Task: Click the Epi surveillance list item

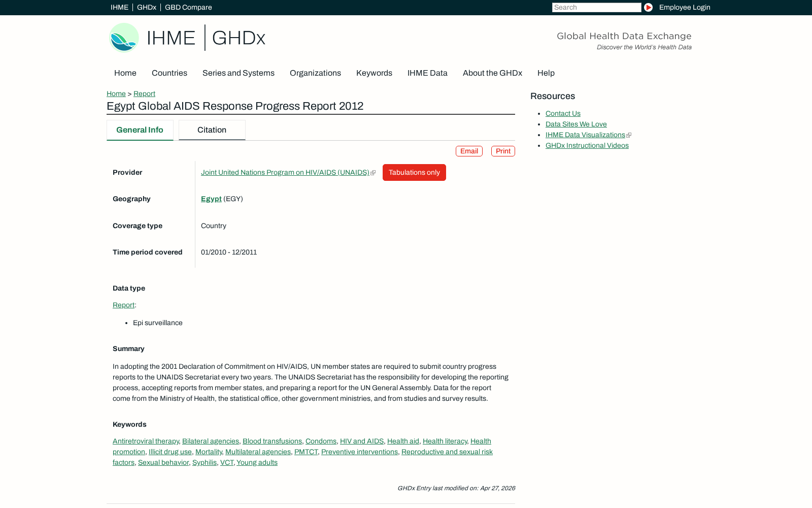Action: click(158, 323)
